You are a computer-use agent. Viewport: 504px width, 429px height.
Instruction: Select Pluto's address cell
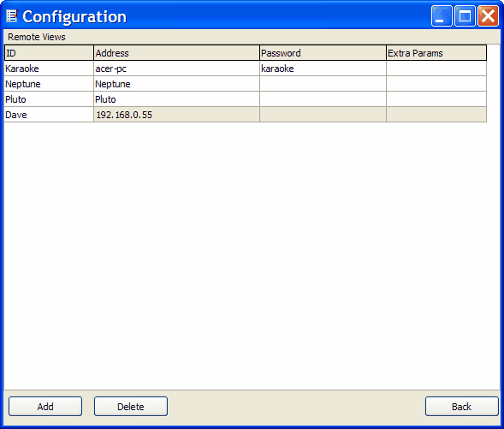tap(176, 99)
